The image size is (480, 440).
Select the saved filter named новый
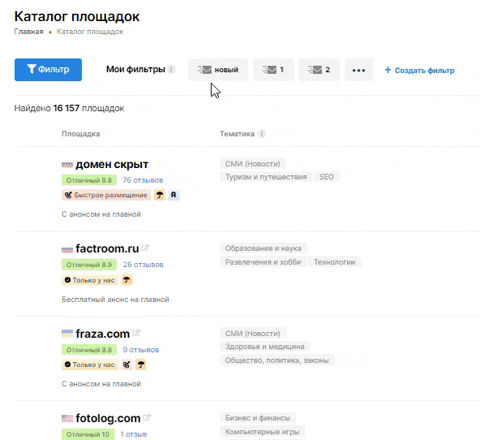(218, 70)
